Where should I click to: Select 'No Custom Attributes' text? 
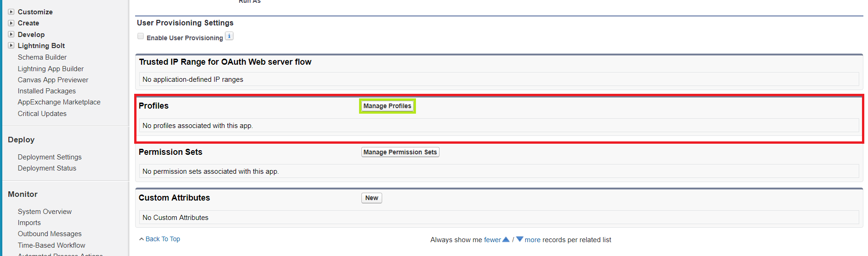(x=175, y=218)
